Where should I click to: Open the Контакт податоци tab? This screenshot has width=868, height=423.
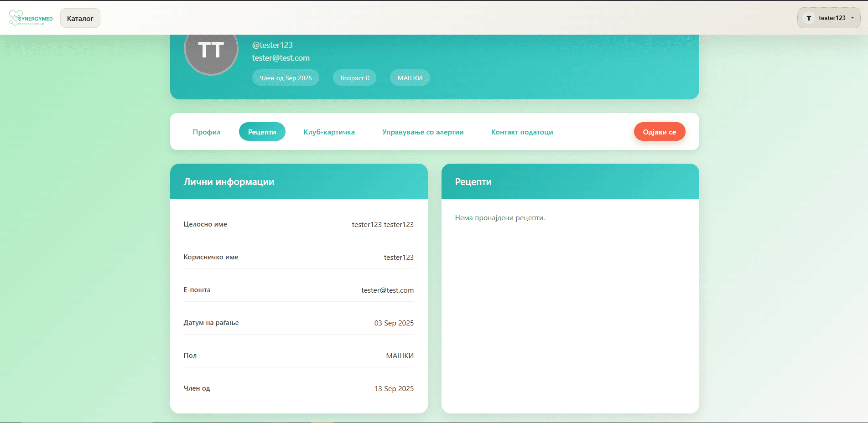pyautogui.click(x=522, y=132)
